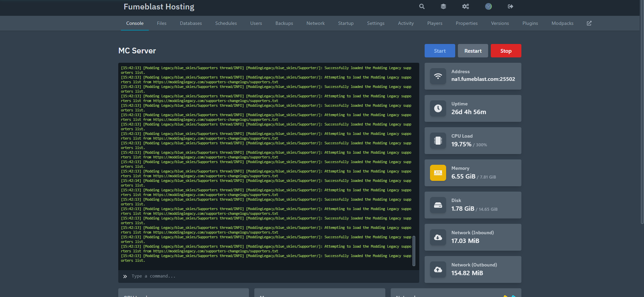Open the Startup tab
644x297 pixels.
346,23
